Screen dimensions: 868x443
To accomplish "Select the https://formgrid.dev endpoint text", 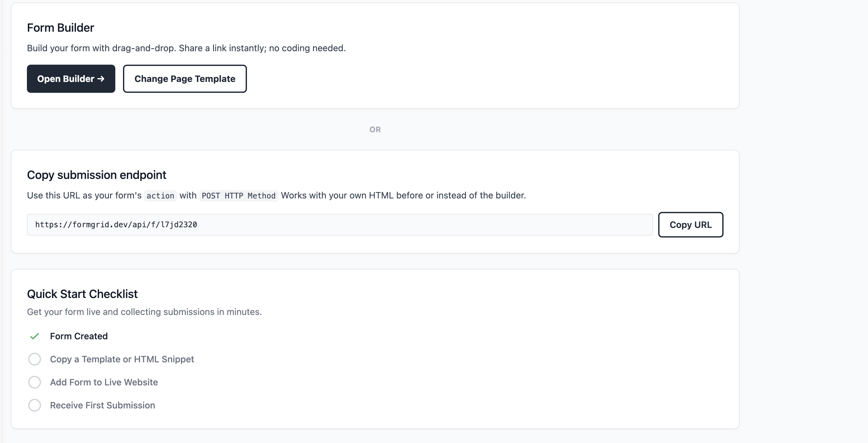I will (x=116, y=224).
